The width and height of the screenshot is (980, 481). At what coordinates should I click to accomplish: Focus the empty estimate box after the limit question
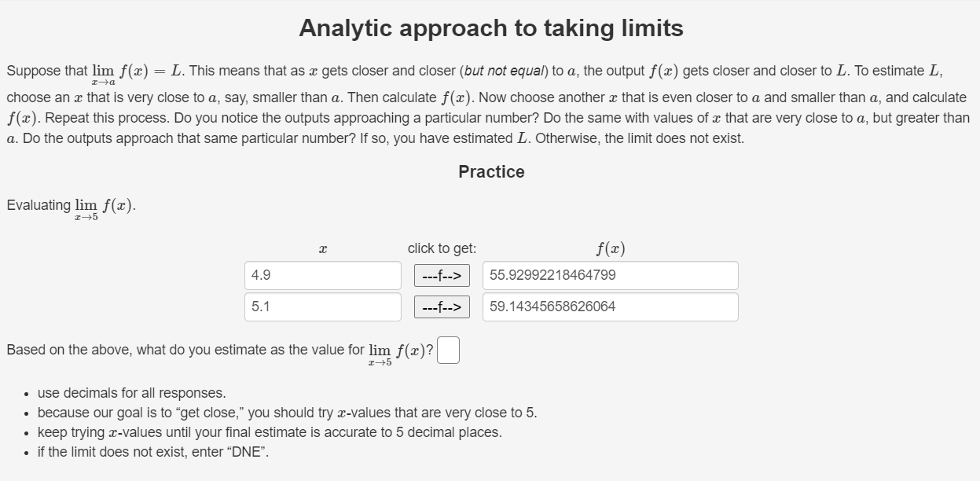(447, 349)
